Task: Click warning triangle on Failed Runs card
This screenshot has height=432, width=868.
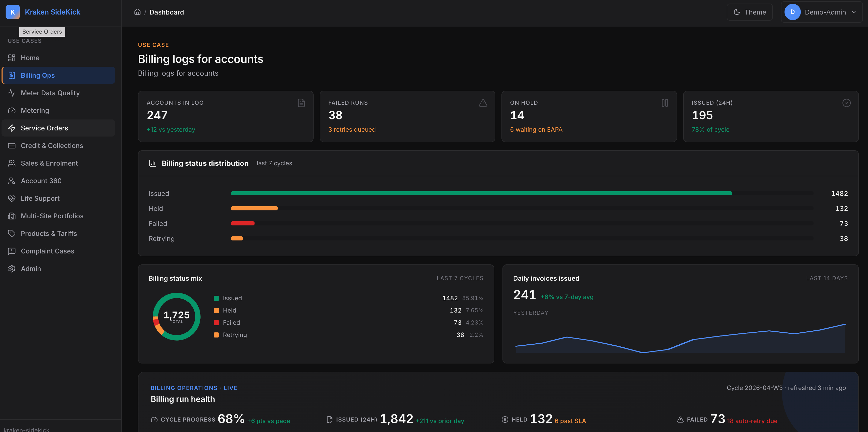Action: tap(483, 103)
